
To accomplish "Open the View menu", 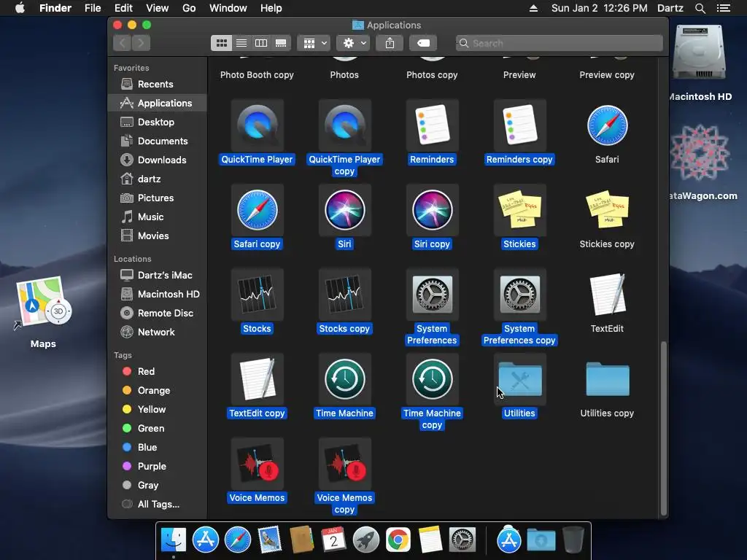I will (158, 8).
